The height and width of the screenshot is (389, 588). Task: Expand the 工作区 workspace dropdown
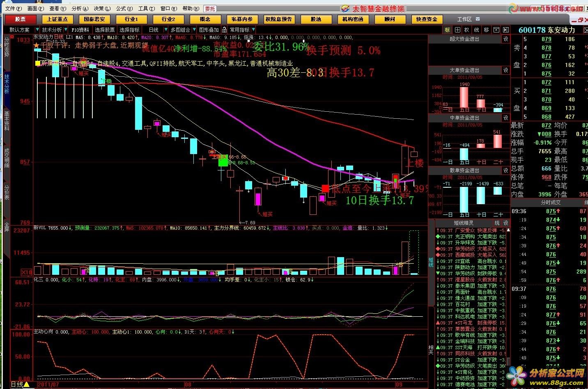[478, 19]
